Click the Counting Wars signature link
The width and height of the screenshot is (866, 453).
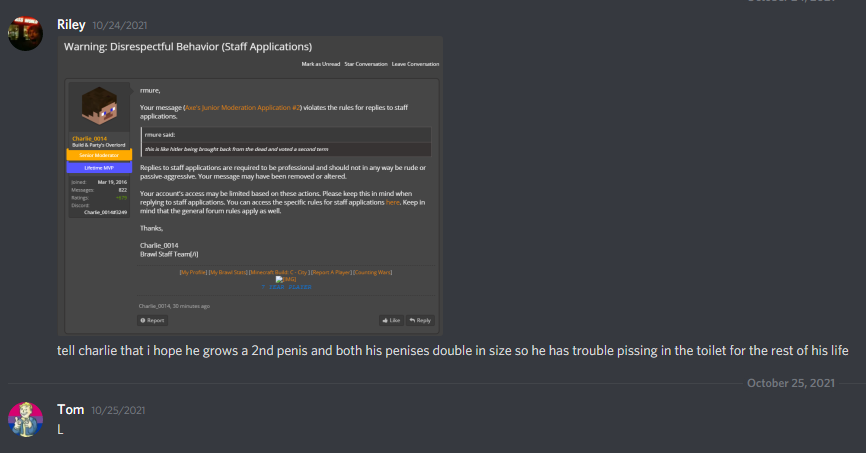[373, 272]
